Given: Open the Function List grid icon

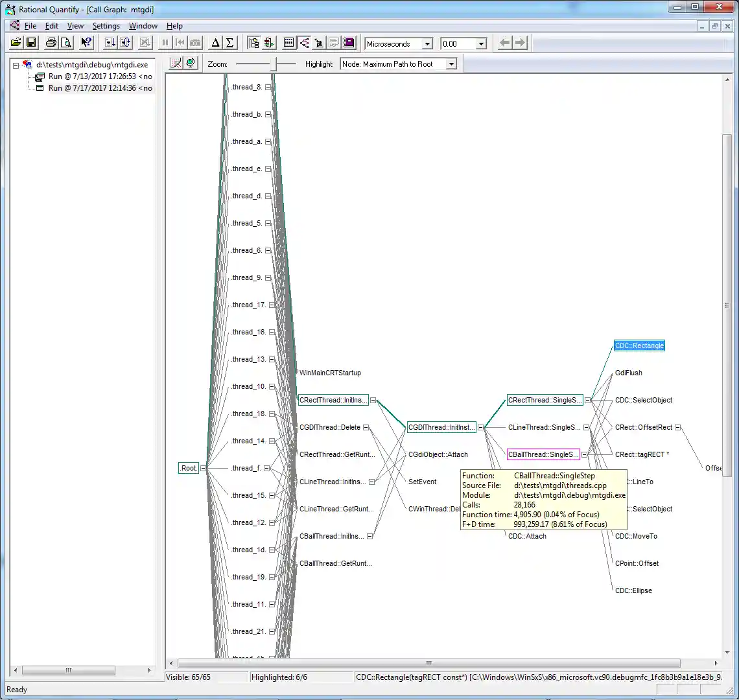Looking at the screenshot, I should tap(289, 43).
